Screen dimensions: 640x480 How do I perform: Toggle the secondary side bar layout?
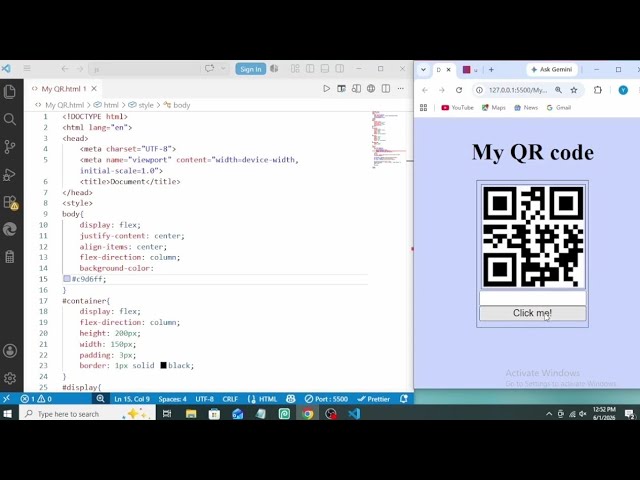(x=340, y=69)
